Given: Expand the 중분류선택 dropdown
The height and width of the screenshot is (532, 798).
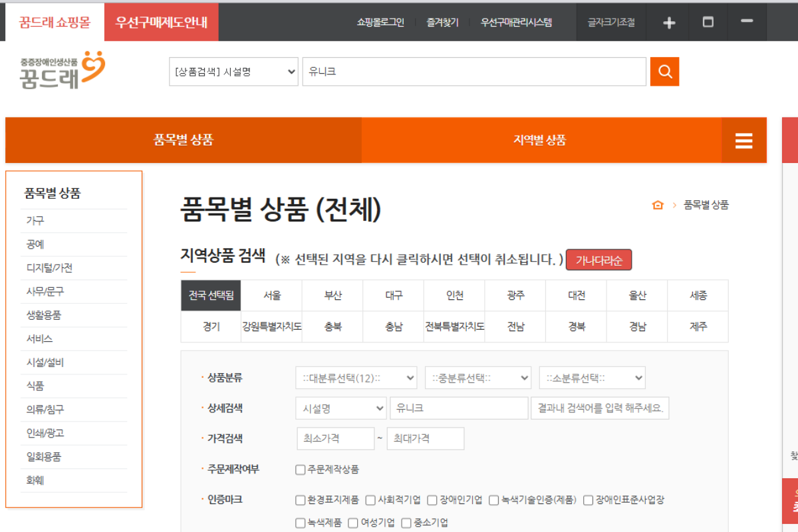Looking at the screenshot, I should click(477, 378).
